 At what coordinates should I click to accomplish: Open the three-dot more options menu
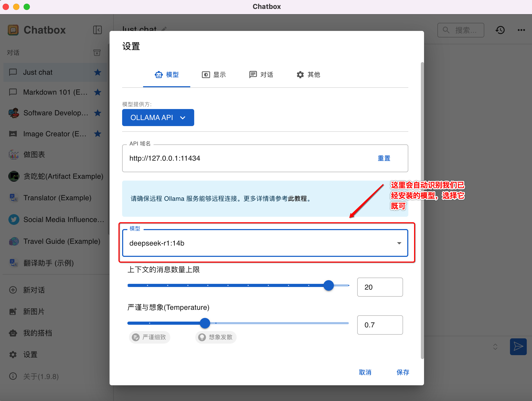(x=521, y=30)
